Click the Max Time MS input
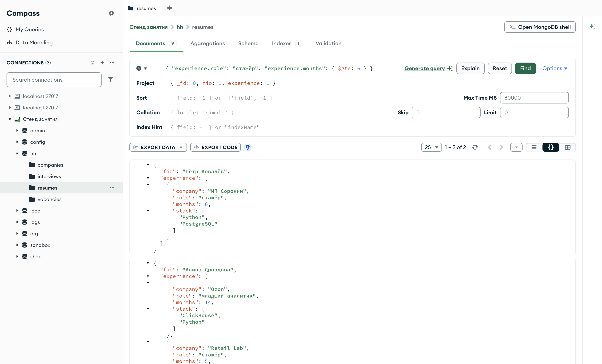Image resolution: width=602 pixels, height=364 pixels. (534, 98)
